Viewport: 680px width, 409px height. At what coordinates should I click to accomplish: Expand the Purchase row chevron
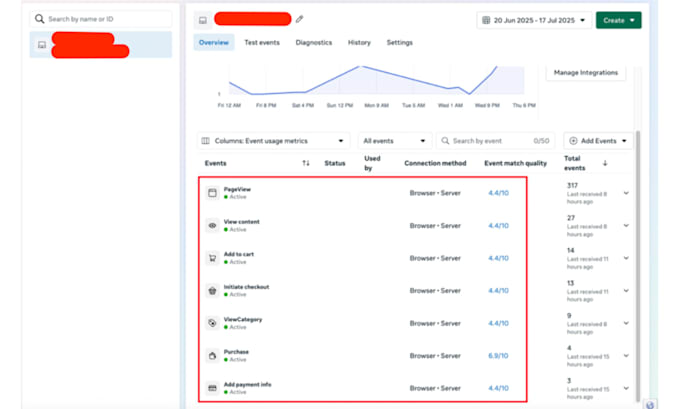click(x=626, y=356)
